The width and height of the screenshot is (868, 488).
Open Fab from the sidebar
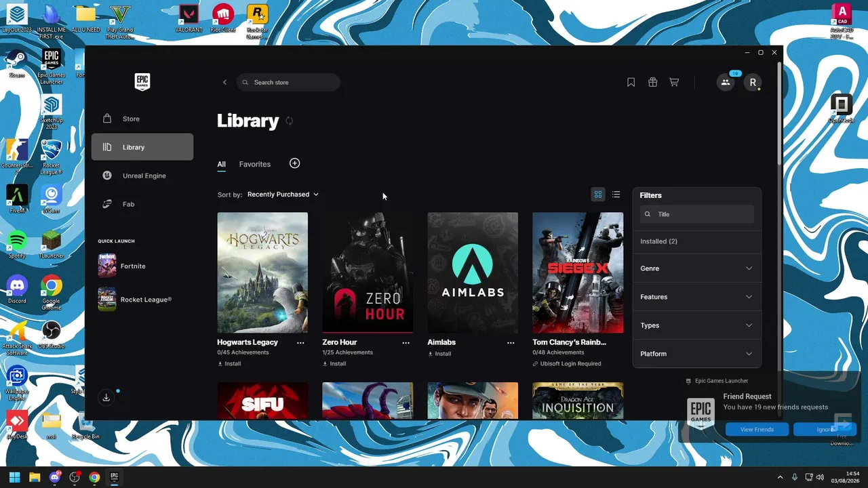[x=142, y=204]
